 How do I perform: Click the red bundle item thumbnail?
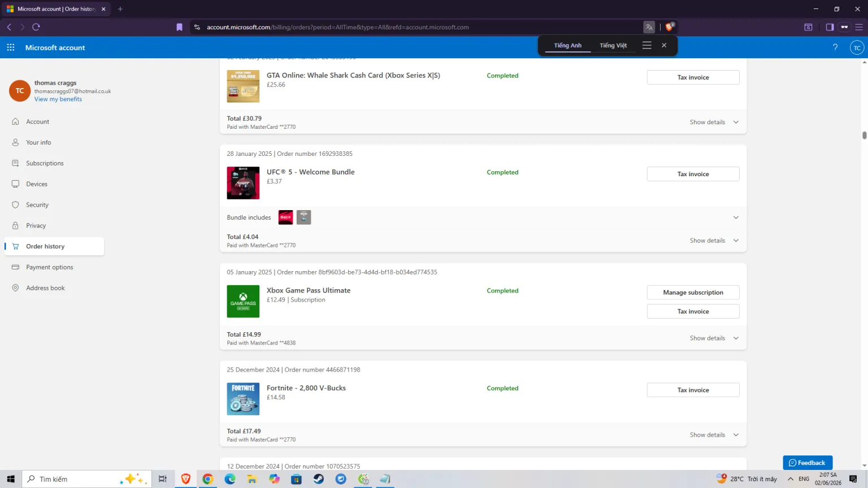coord(286,217)
